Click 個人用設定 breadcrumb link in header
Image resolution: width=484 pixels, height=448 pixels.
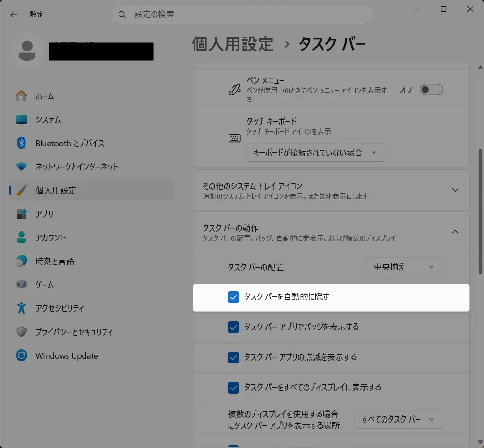[232, 44]
